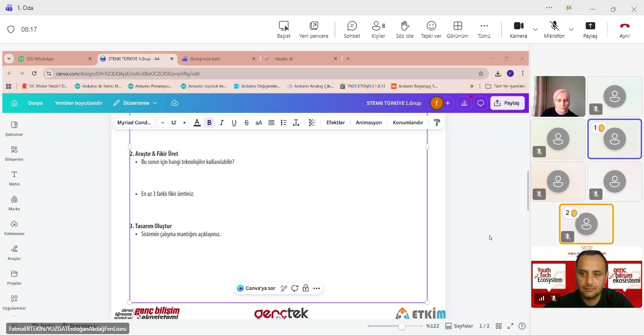Click the Canva'ya sor button
Image resolution: width=644 pixels, height=335 pixels.
click(x=256, y=288)
